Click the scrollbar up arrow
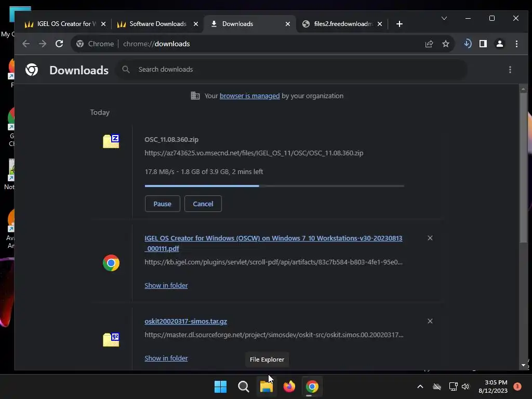532x399 pixels. tap(524, 89)
